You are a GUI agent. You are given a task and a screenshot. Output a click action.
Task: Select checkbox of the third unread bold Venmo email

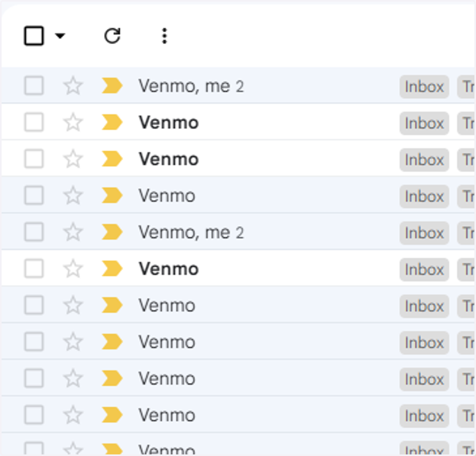point(34,269)
